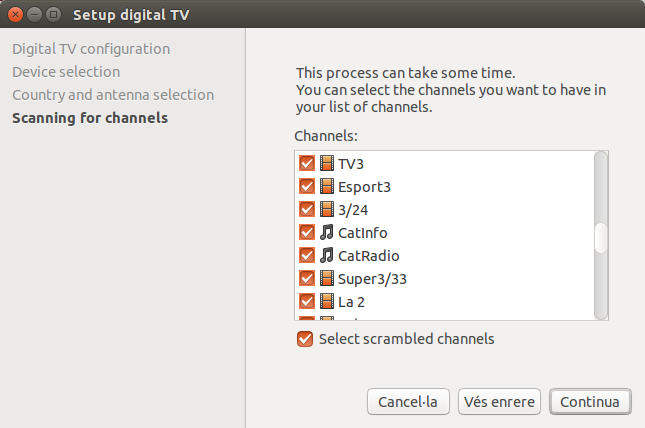Uncheck the CatInfo channel checkbox
The width and height of the screenshot is (645, 428).
click(x=307, y=232)
